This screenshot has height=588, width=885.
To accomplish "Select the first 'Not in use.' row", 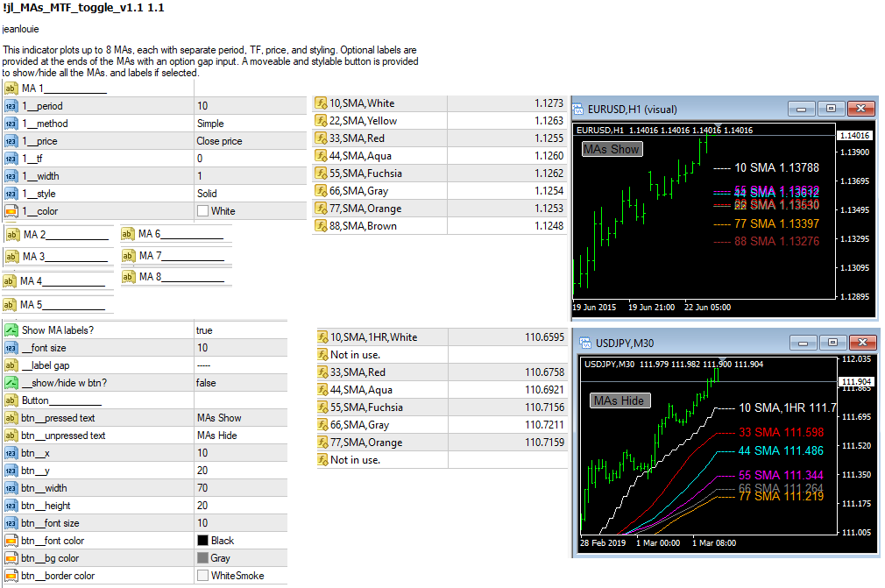I will point(442,354).
